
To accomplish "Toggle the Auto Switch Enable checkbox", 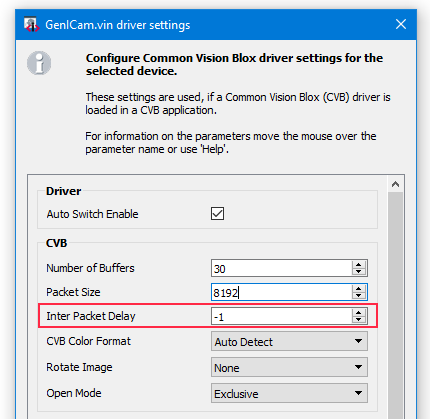I will [217, 214].
